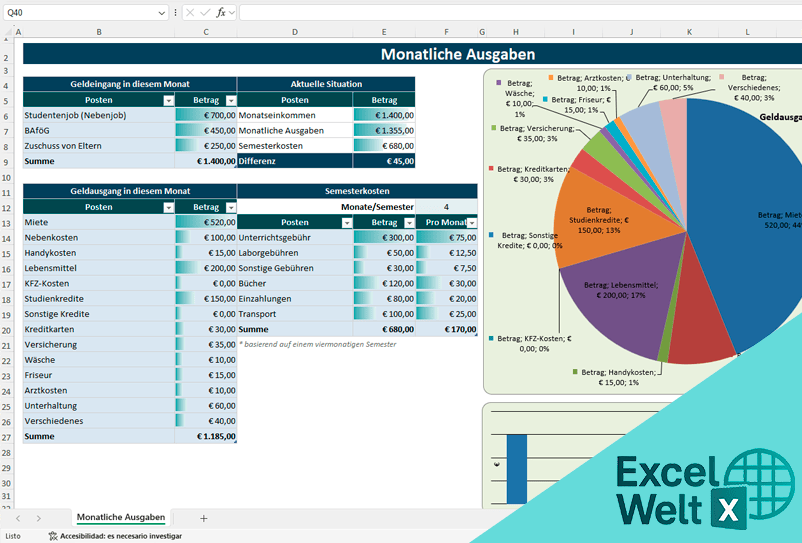Open the Geldausgang Posten filter dropdown
This screenshot has width=802, height=543.
point(168,208)
